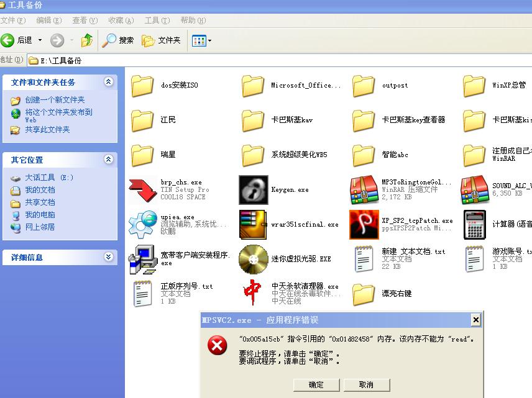Click the 后退 back button
This screenshot has width=532, height=398.
[x=17, y=40]
